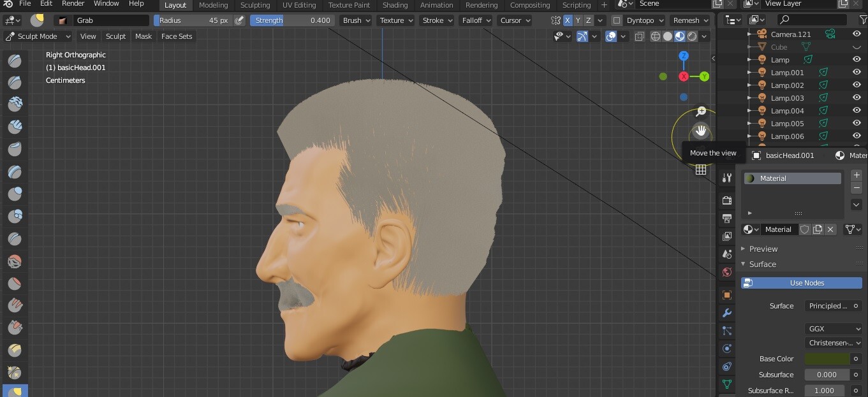The image size is (868, 397).
Task: Click the Z axis on navigation gizmo
Action: 684,56
